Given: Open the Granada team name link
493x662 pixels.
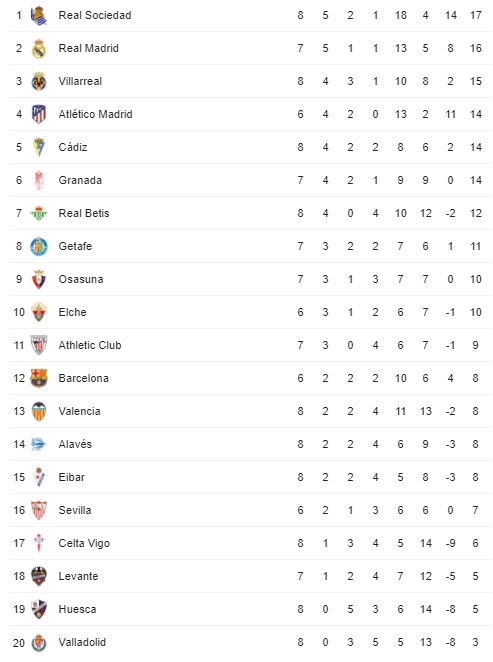Looking at the screenshot, I should (80, 180).
